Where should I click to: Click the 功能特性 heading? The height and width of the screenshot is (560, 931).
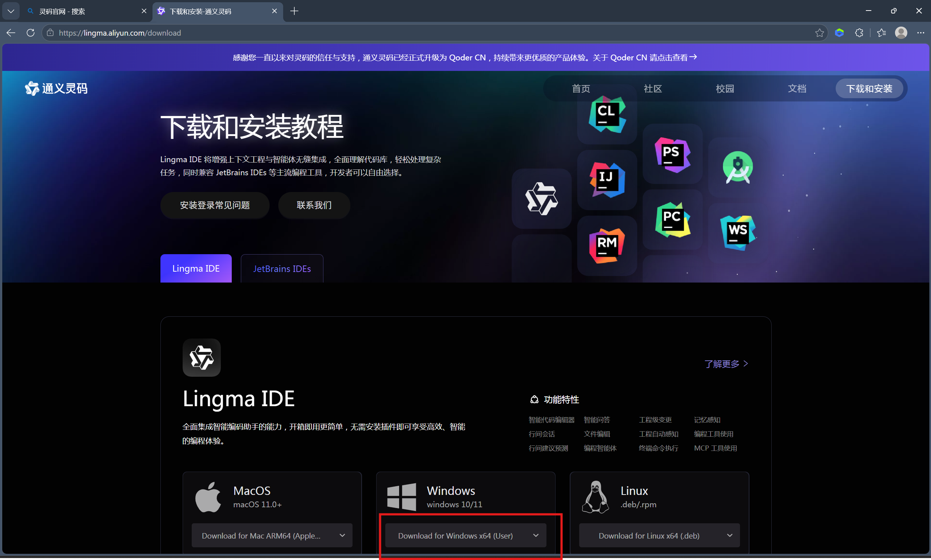[x=561, y=400]
